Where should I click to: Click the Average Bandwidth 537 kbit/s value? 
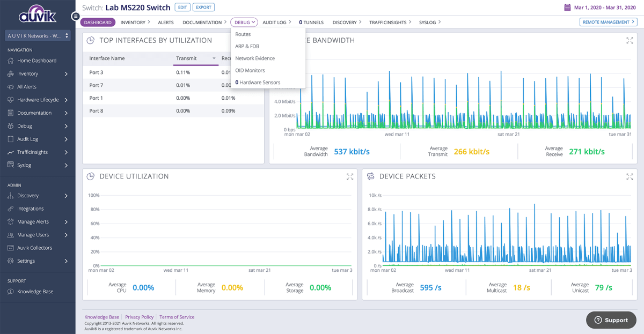click(352, 152)
